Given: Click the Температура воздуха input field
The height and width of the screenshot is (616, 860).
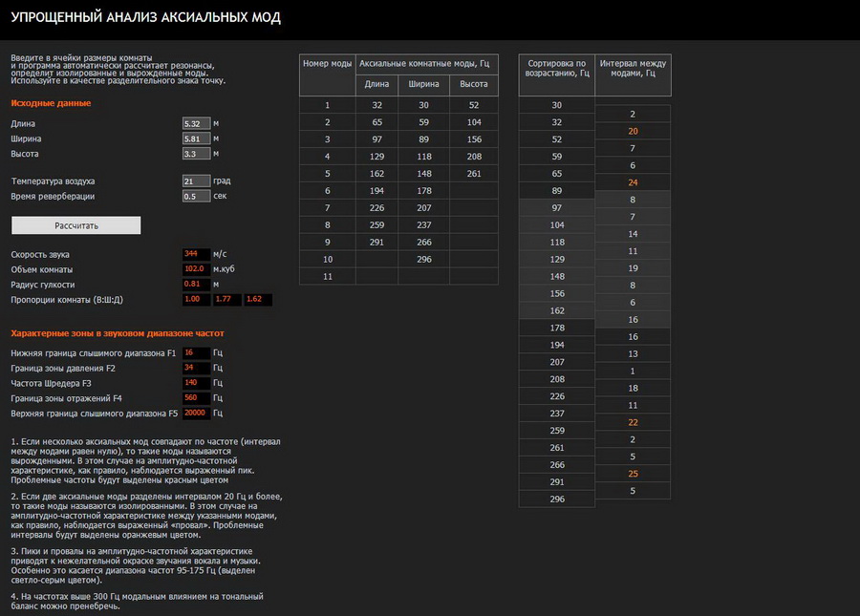Looking at the screenshot, I should (196, 181).
